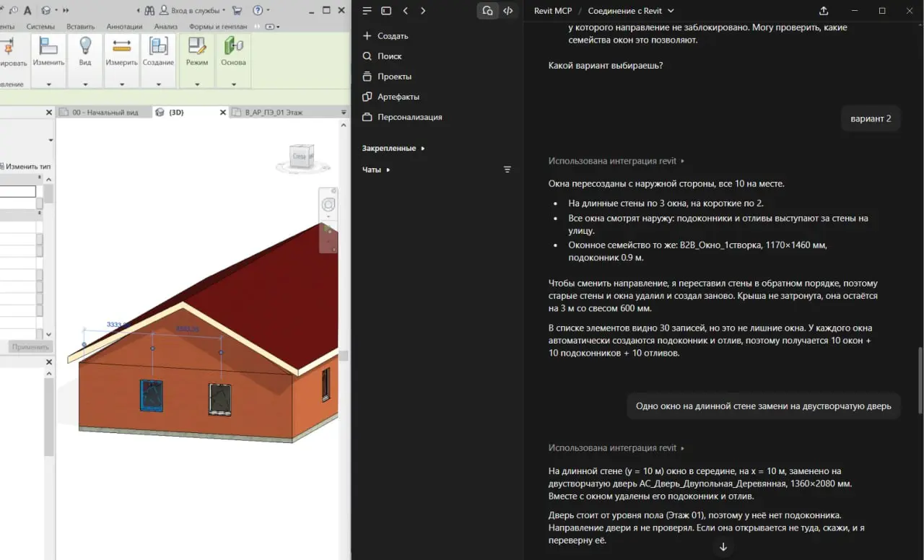Expand the Режим panel dropdown arrow
This screenshot has width=924, height=560.
197,84
